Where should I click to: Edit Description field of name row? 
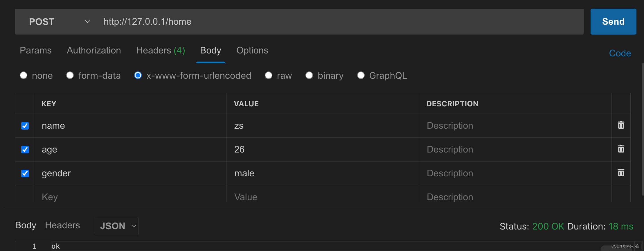click(515, 126)
